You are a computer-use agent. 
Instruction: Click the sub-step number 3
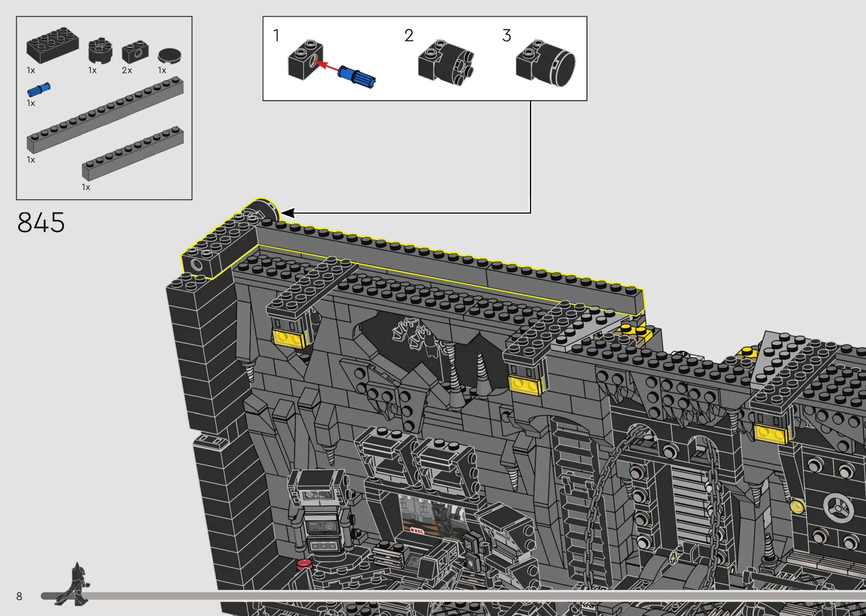(506, 35)
